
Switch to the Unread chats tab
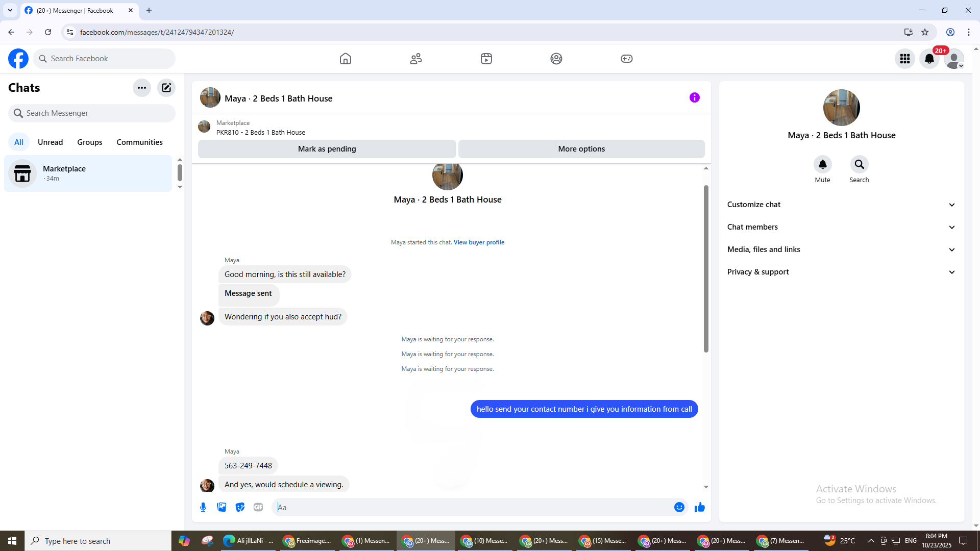coord(50,142)
